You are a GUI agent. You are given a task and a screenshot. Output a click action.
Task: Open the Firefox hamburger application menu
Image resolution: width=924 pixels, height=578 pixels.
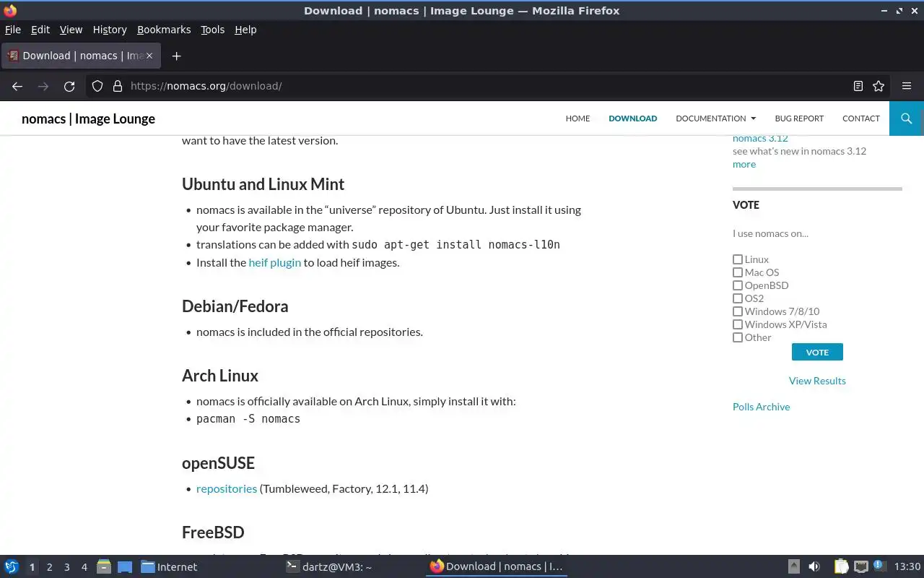pos(907,86)
